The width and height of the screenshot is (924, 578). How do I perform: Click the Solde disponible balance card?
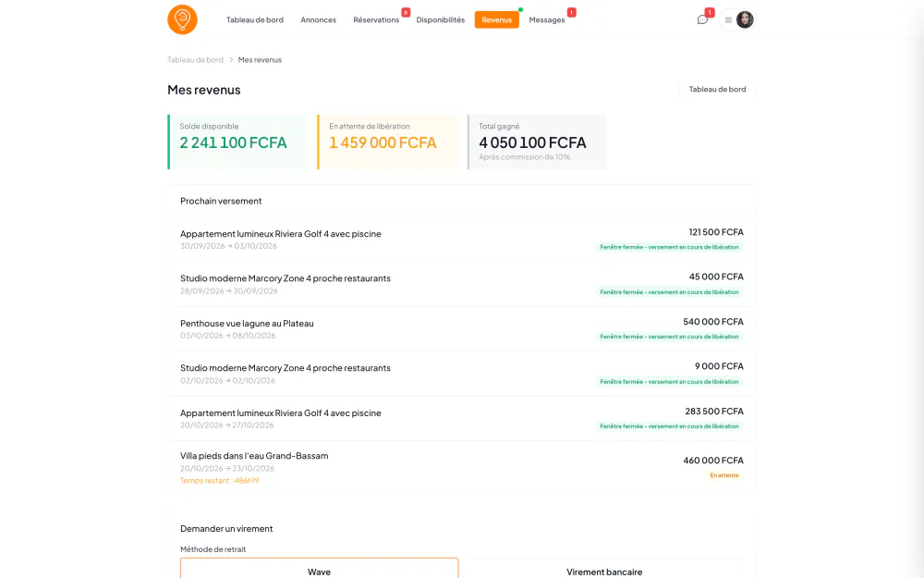237,142
